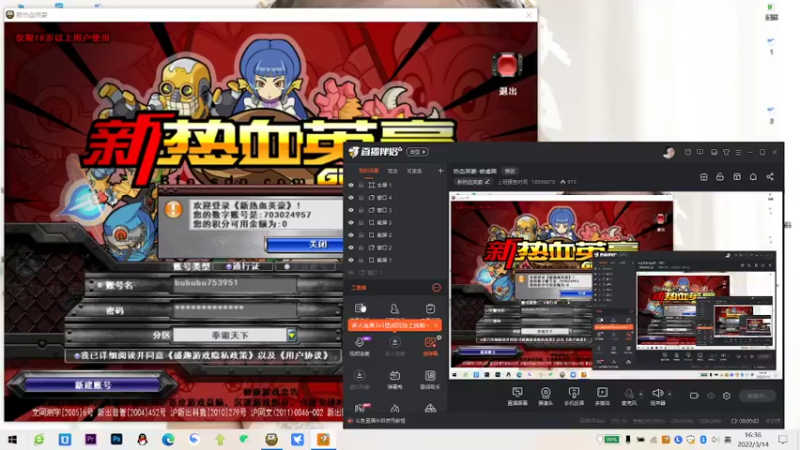
Task: Select the 全屏 1 source row
Action: (395, 185)
